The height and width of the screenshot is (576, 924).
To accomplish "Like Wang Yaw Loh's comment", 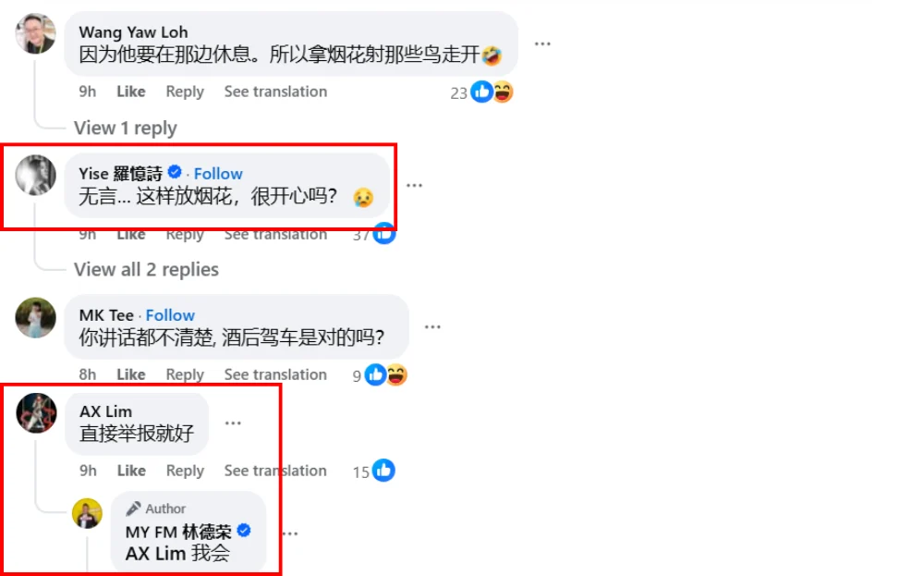I will tap(131, 92).
